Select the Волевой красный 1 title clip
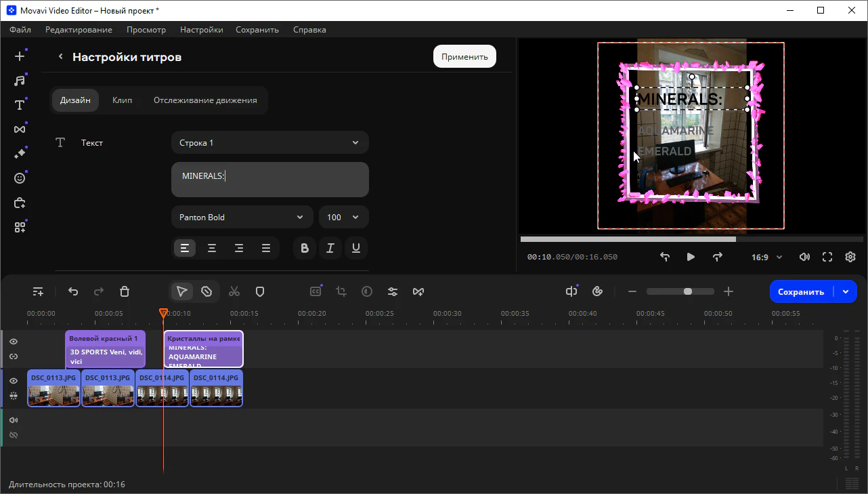The height and width of the screenshot is (494, 868). tap(105, 338)
